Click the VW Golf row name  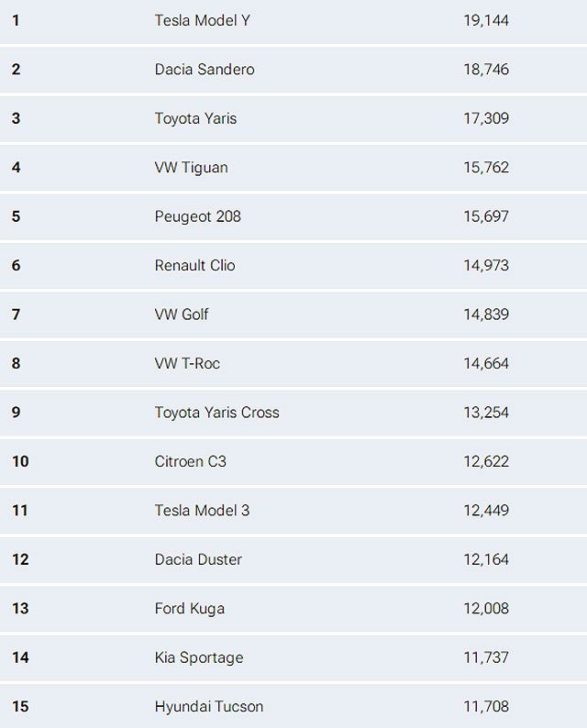tap(182, 314)
